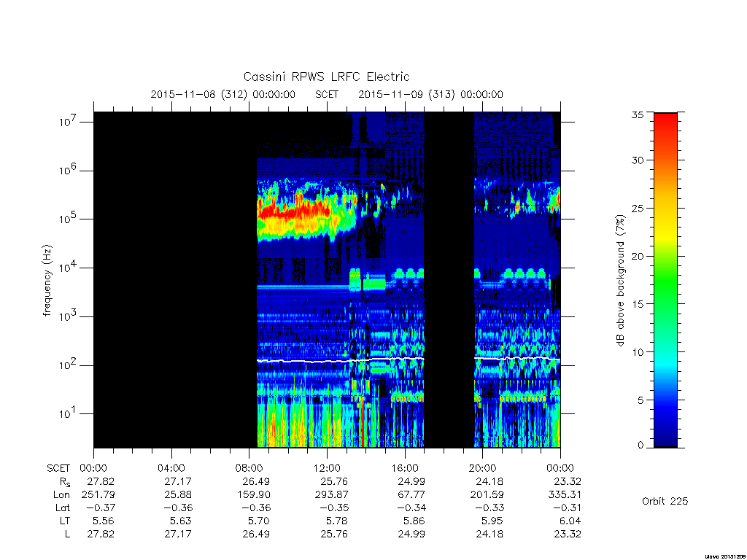Viewport: 747px width, 560px height.
Task: Click the LT row label
Action: click(x=65, y=521)
